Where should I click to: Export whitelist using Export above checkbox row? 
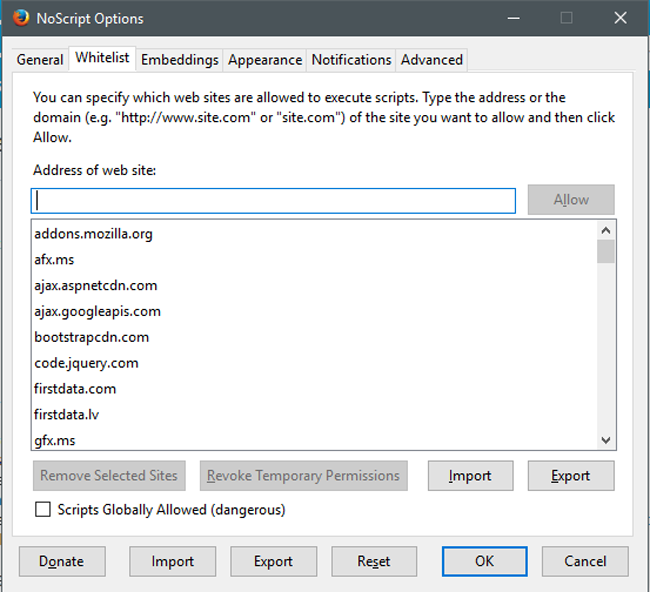571,476
